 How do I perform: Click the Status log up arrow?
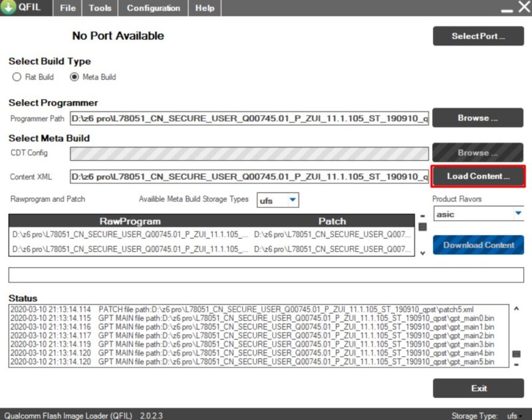(517, 309)
